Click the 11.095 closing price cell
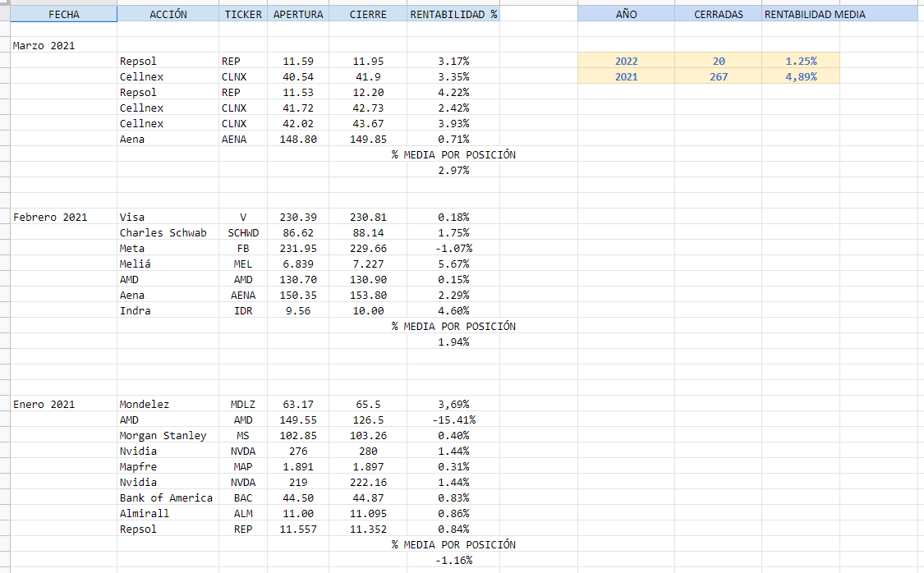The height and width of the screenshot is (573, 924). pos(368,514)
